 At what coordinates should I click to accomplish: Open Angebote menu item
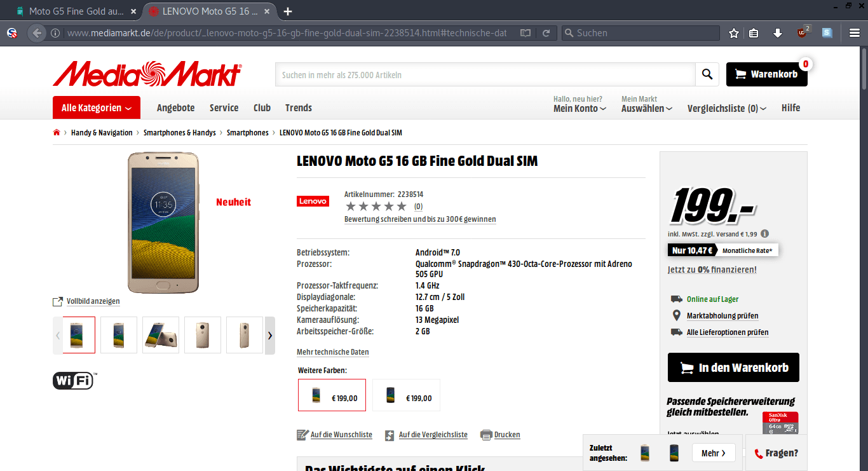click(x=176, y=108)
